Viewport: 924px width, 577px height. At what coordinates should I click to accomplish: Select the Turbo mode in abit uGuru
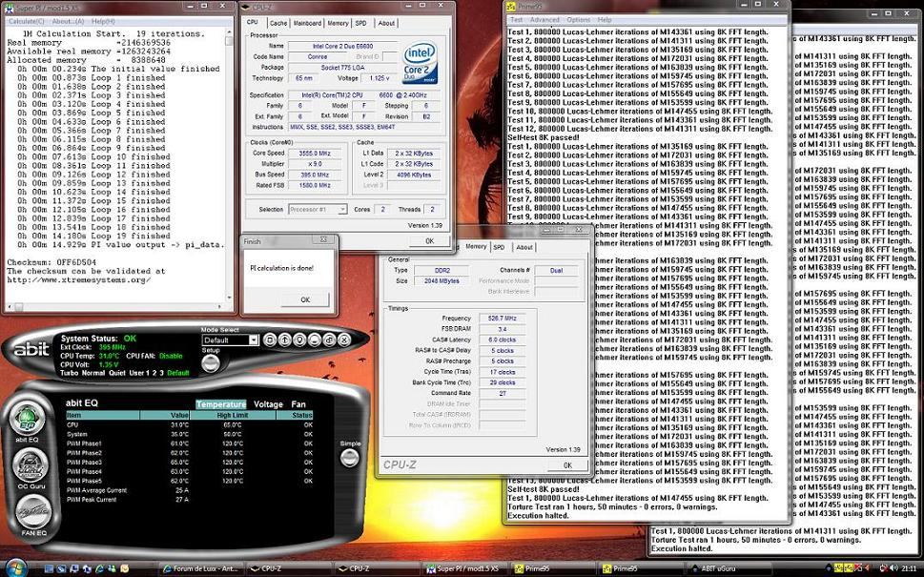tap(70, 373)
